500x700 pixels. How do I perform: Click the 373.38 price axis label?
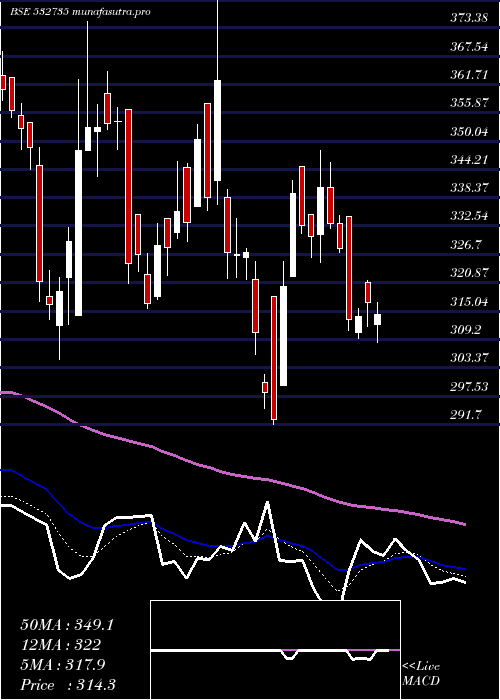[469, 18]
